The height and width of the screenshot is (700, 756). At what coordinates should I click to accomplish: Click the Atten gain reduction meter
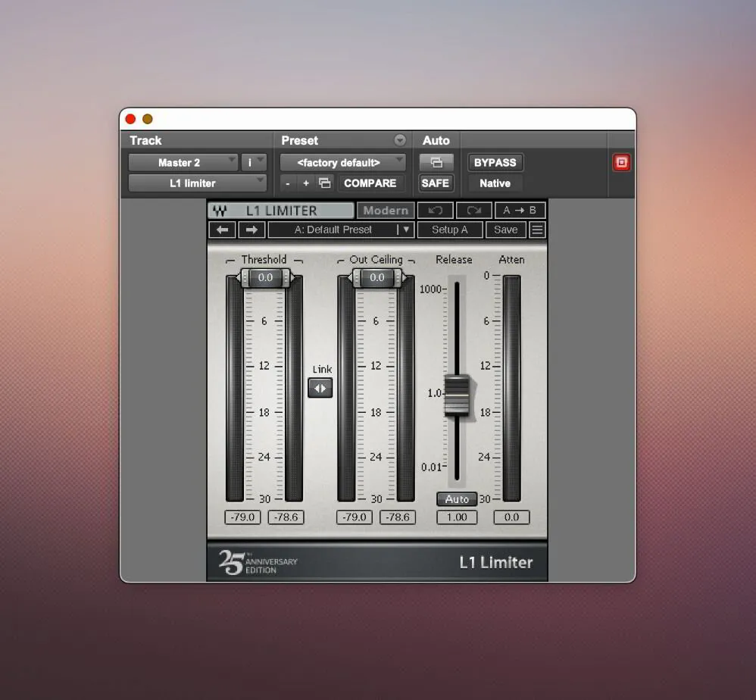pyautogui.click(x=511, y=388)
